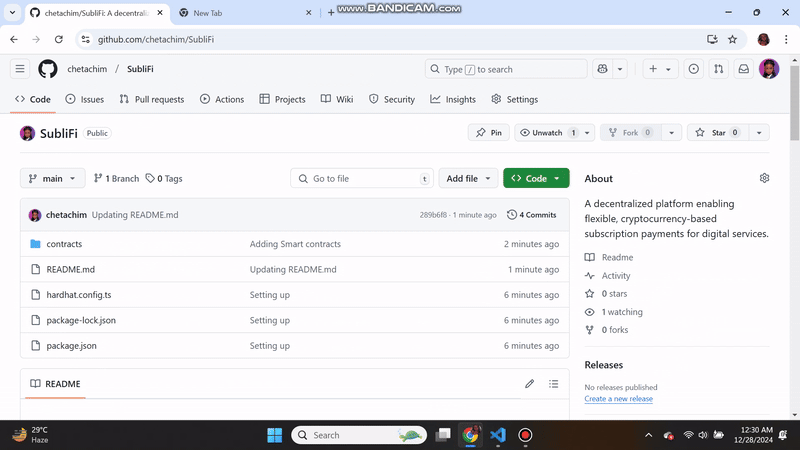Focus the Go to file field
The width and height of the screenshot is (800, 450).
[x=362, y=179]
